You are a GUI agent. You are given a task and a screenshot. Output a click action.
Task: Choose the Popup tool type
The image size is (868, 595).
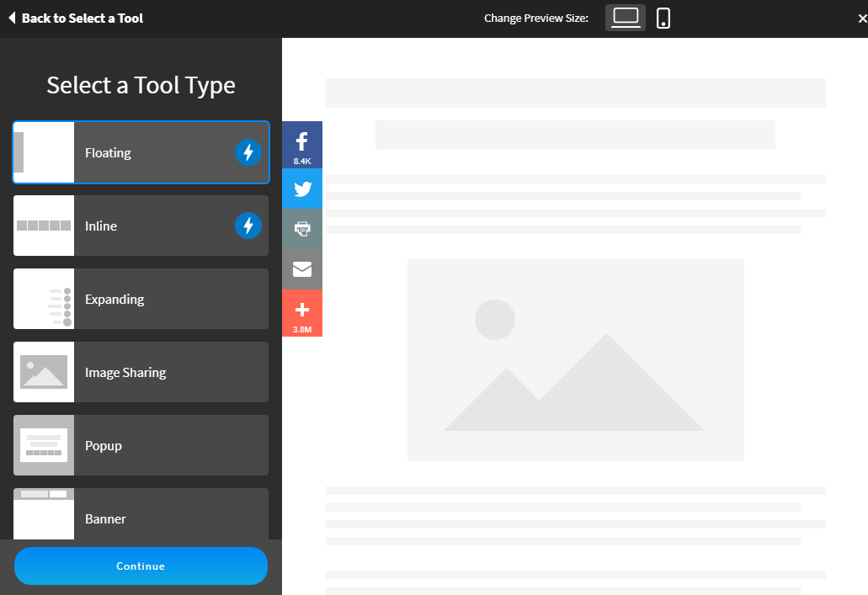point(141,445)
